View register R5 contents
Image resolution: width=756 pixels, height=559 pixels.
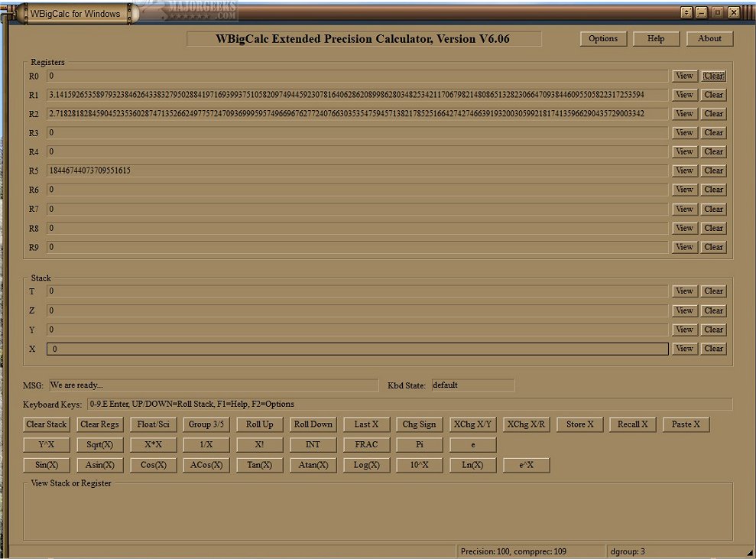coord(685,171)
